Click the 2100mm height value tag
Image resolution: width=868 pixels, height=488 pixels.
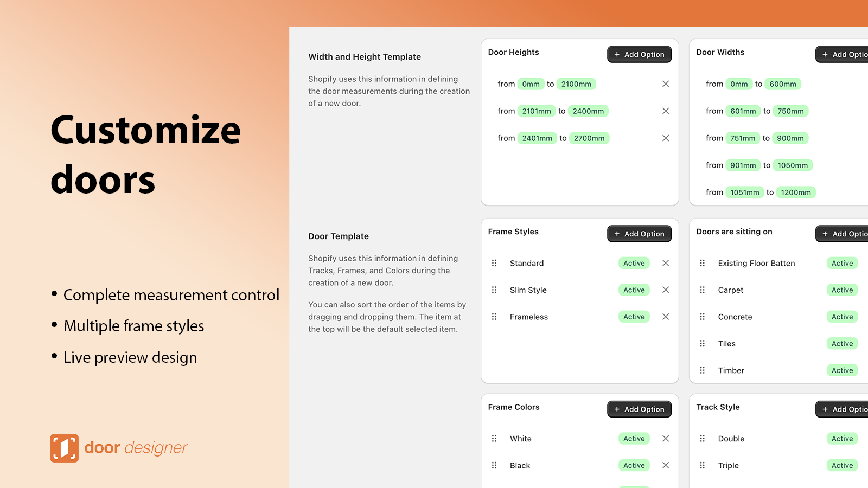coord(576,84)
